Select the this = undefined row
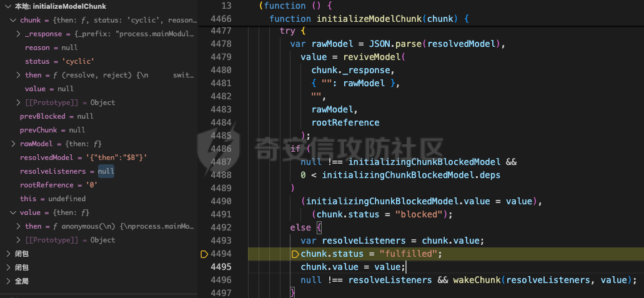Viewport: 644px width, 298px height. pyautogui.click(x=52, y=199)
